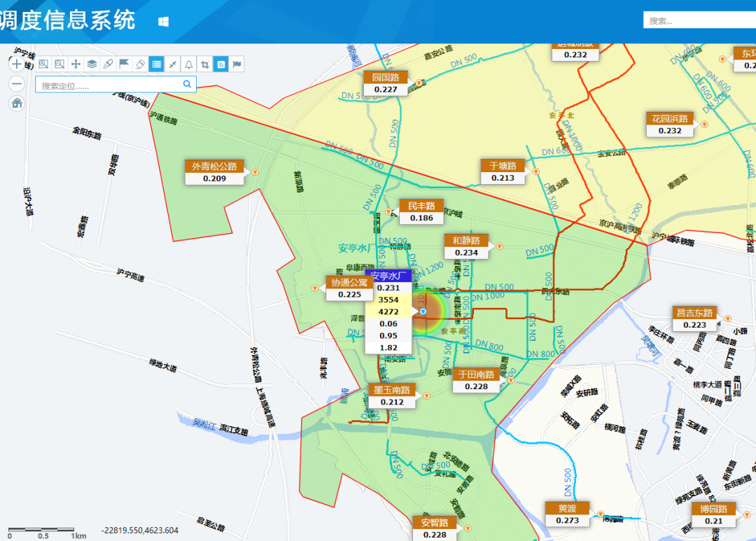Click the 搜索定位 search location field
The image size is (756, 541).
pos(108,85)
